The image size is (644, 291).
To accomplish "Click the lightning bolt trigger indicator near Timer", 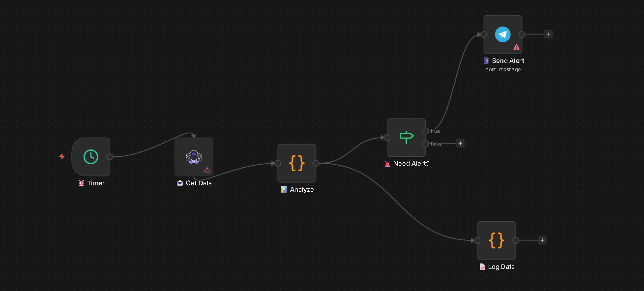I will point(61,156).
